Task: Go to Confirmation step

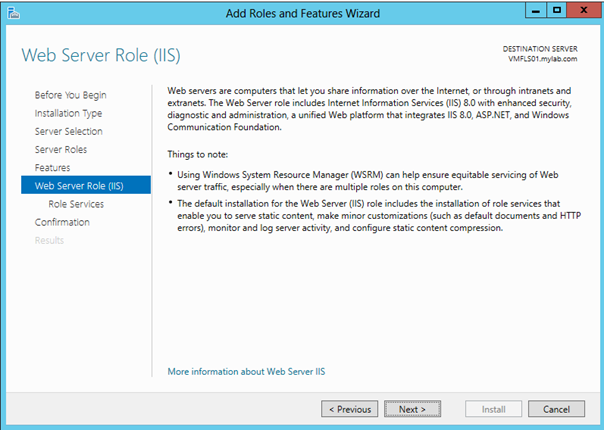Action: pyautogui.click(x=62, y=222)
